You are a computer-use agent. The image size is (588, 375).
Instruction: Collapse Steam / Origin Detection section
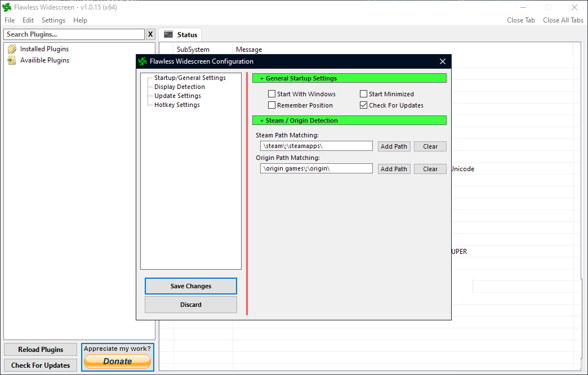[x=349, y=120]
